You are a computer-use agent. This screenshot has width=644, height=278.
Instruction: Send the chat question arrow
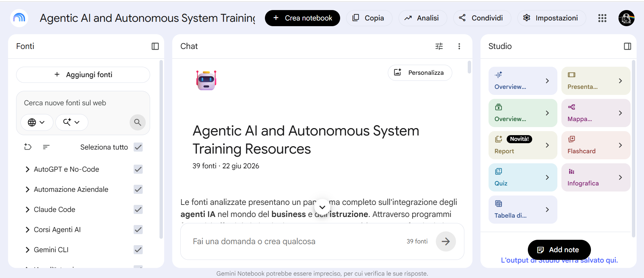(446, 241)
